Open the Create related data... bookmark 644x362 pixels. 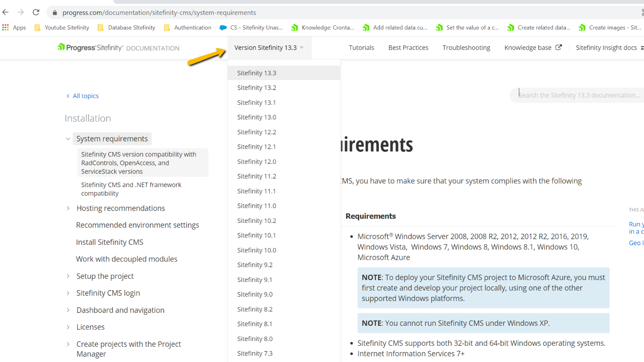pos(539,28)
